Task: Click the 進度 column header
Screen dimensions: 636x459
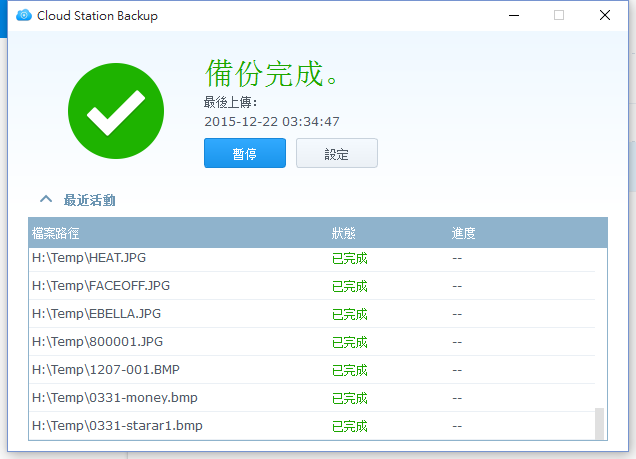Action: (463, 233)
